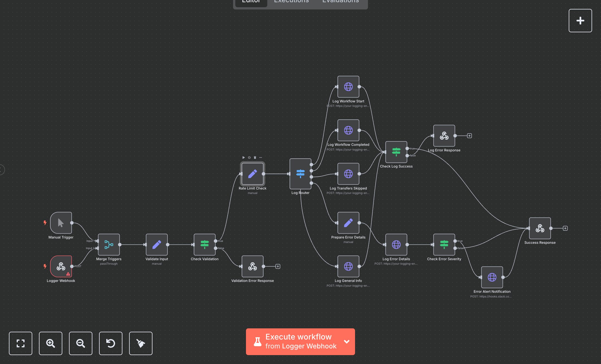This screenshot has height=364, width=601.
Task: Open the Check Validation node
Action: coord(205,245)
